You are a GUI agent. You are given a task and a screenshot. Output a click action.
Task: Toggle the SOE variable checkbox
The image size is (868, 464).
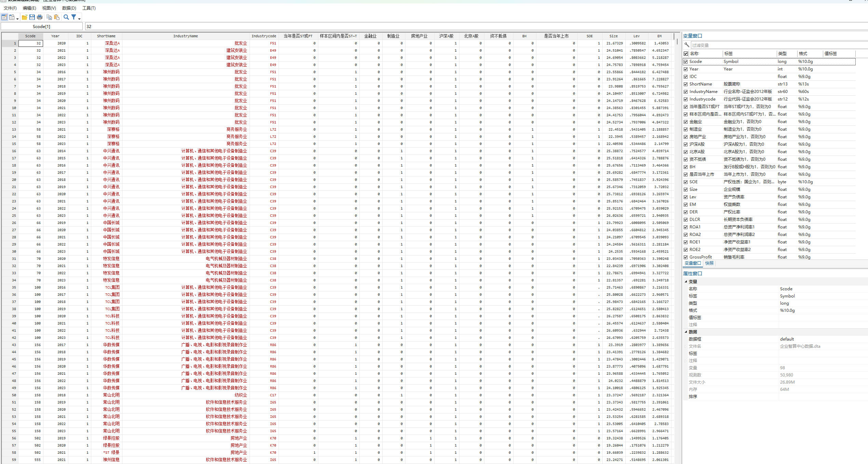point(686,182)
